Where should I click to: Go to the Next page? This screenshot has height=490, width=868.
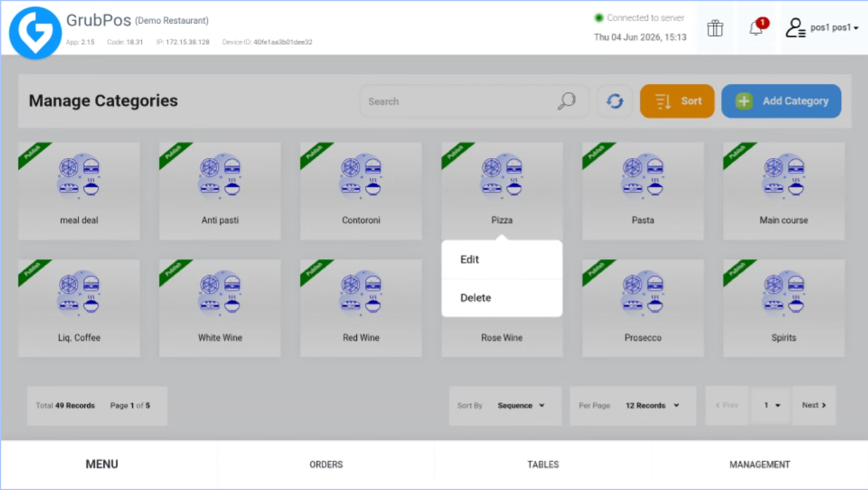814,406
